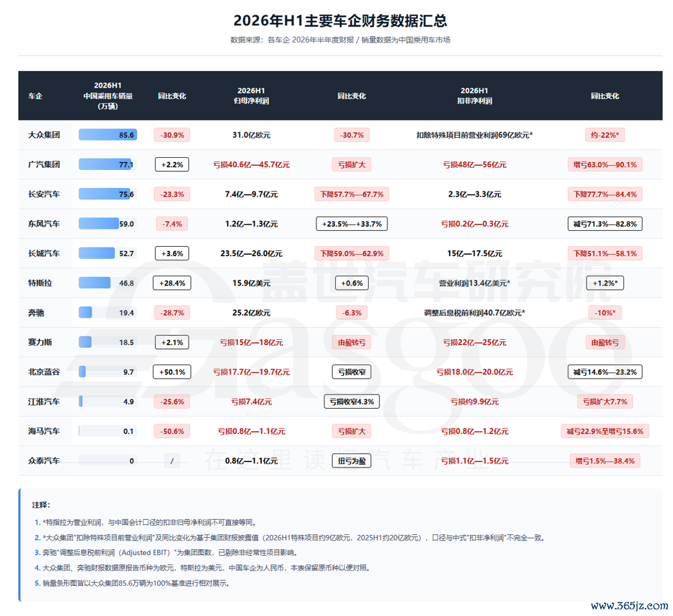This screenshot has height=616, width=673.
Task: Select the 赛力斯 row name
Action: tap(40, 342)
